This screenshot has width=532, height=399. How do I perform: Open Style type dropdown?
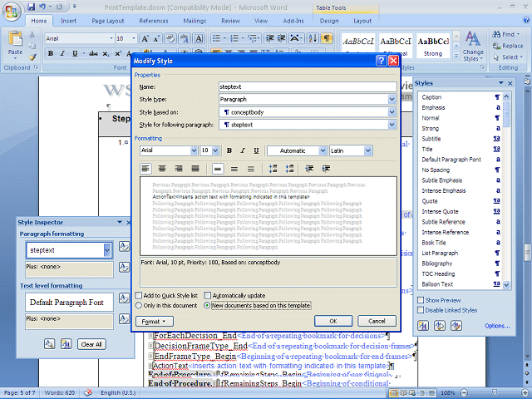tap(392, 100)
